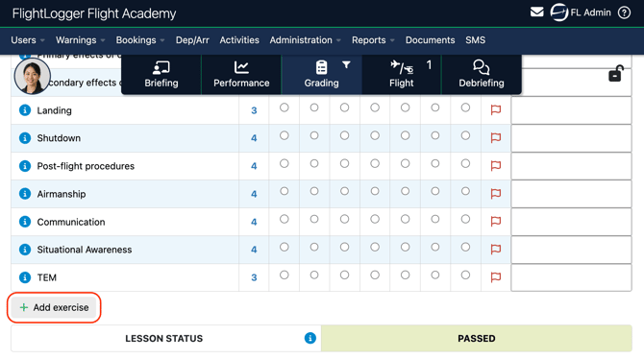The width and height of the screenshot is (644, 359).
Task: Switch to the Grading tab
Action: [x=321, y=74]
